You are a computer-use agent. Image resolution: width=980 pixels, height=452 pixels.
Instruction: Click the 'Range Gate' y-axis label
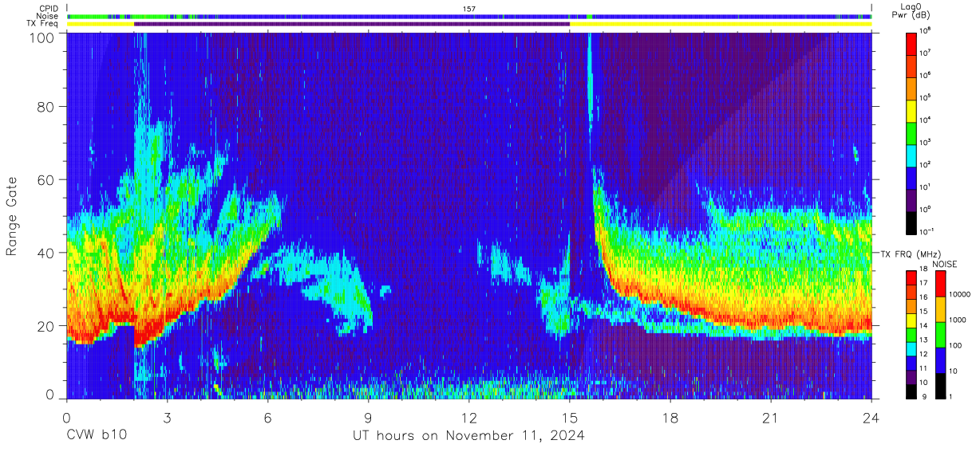pyautogui.click(x=12, y=217)
